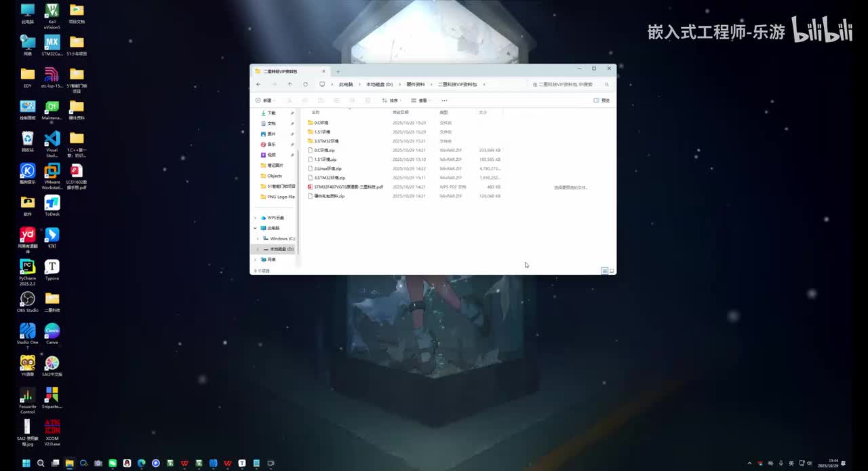Switch to large thumbnails view icon in status bar
The width and height of the screenshot is (868, 471).
[x=612, y=271]
